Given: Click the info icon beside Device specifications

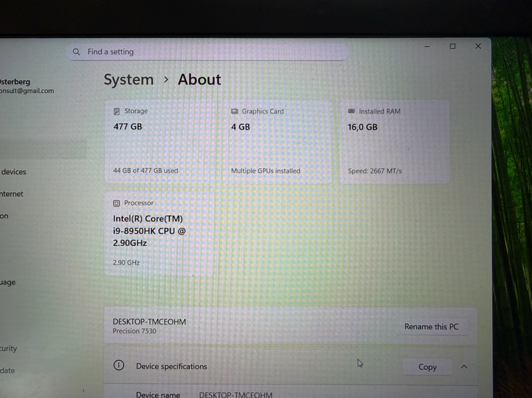Looking at the screenshot, I should tap(118, 365).
